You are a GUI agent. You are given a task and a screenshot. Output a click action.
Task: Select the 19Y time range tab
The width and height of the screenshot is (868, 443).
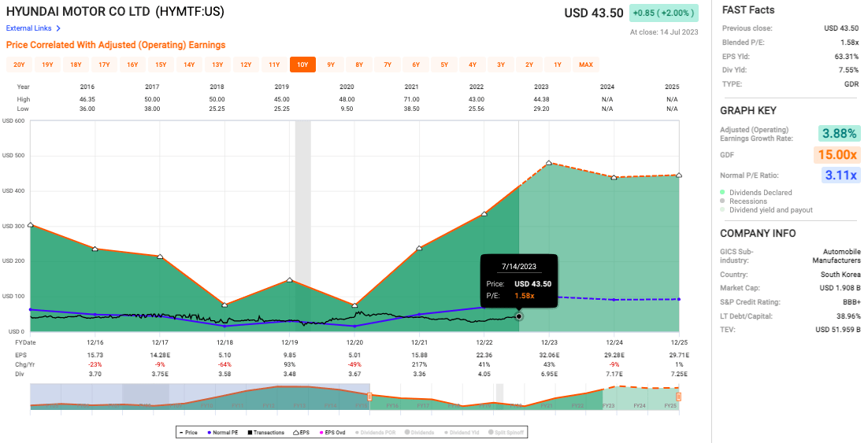[47, 65]
